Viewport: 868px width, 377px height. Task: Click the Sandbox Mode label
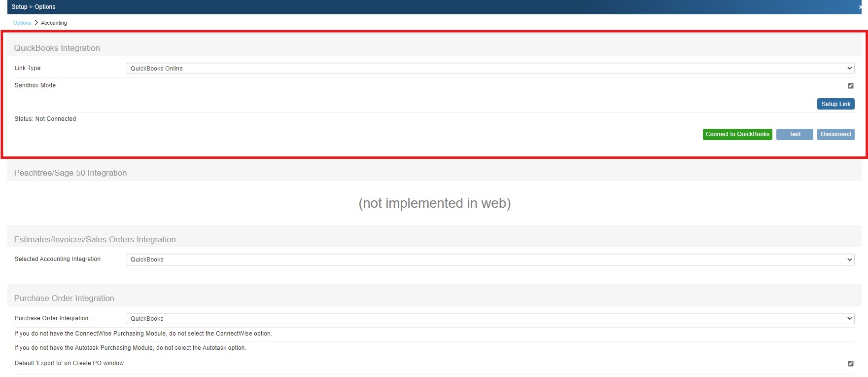(35, 85)
